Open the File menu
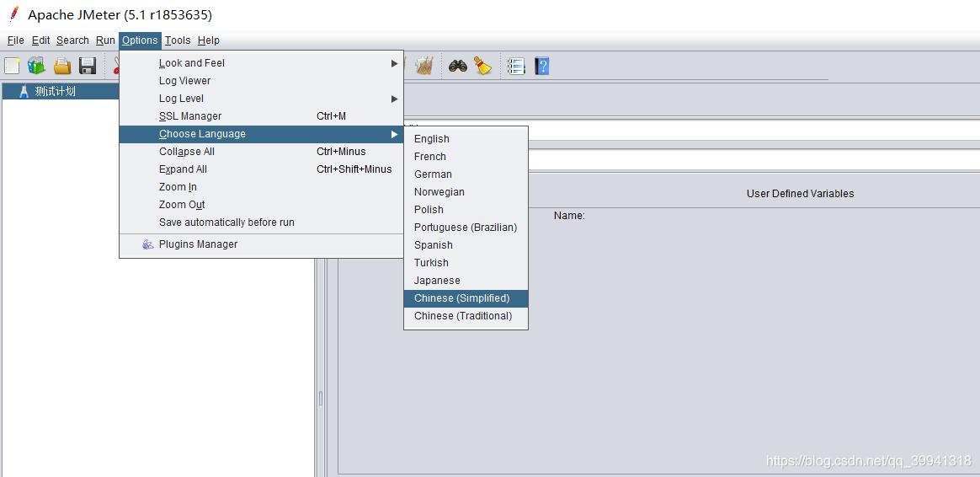This screenshot has width=980, height=477. point(16,40)
